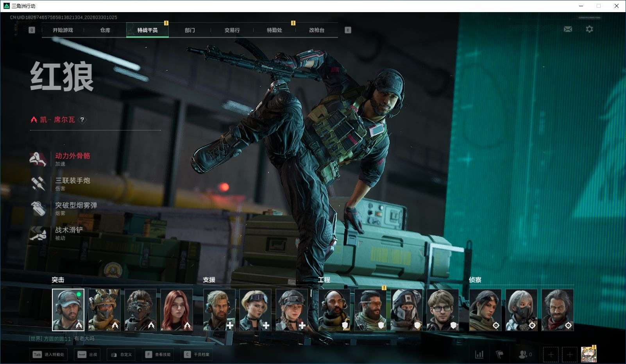Image resolution: width=626 pixels, height=364 pixels.
Task: Open settings via the gear icon
Action: (589, 29)
